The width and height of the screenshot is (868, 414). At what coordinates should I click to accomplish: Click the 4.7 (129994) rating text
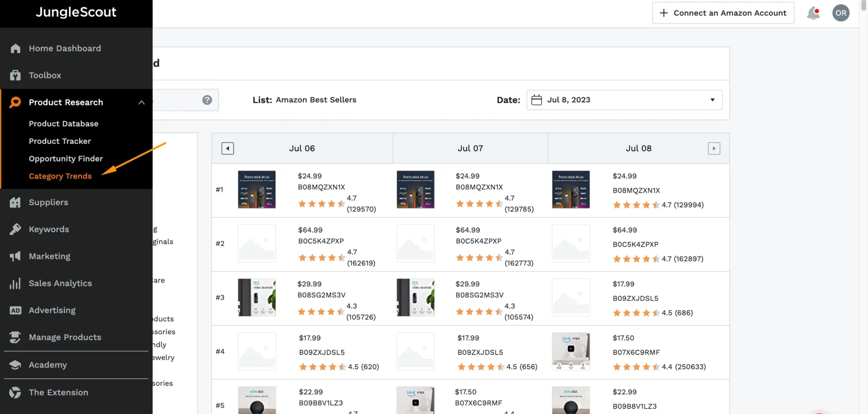click(x=683, y=205)
